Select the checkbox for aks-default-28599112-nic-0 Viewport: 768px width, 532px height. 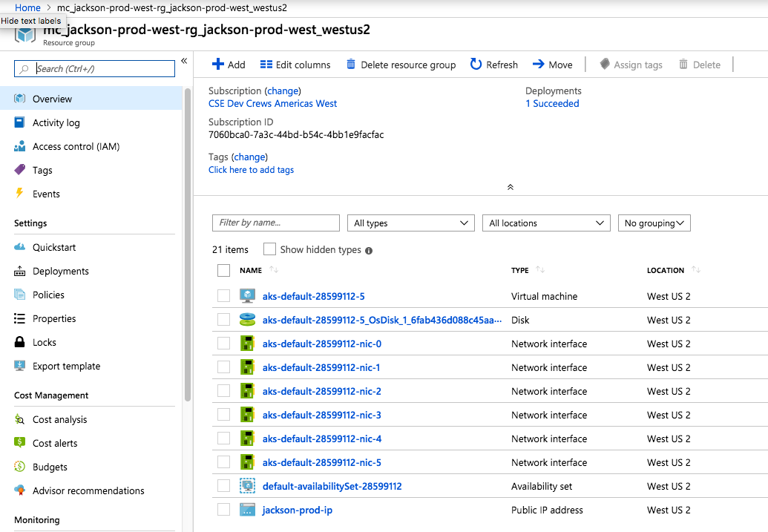(x=223, y=344)
